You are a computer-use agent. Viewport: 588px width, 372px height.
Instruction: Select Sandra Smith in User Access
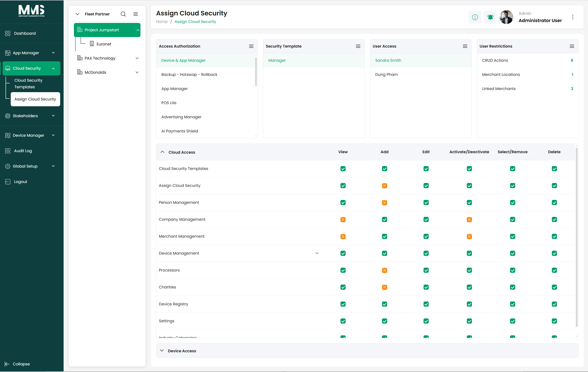(x=421, y=60)
